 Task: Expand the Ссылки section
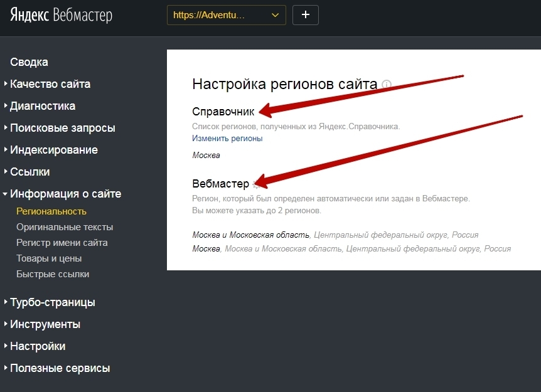31,171
